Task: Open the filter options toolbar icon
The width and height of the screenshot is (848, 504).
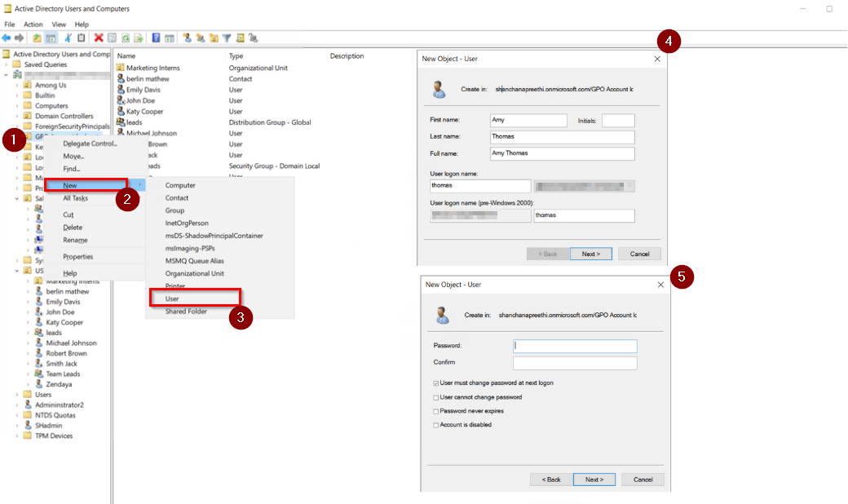Action: [226, 38]
